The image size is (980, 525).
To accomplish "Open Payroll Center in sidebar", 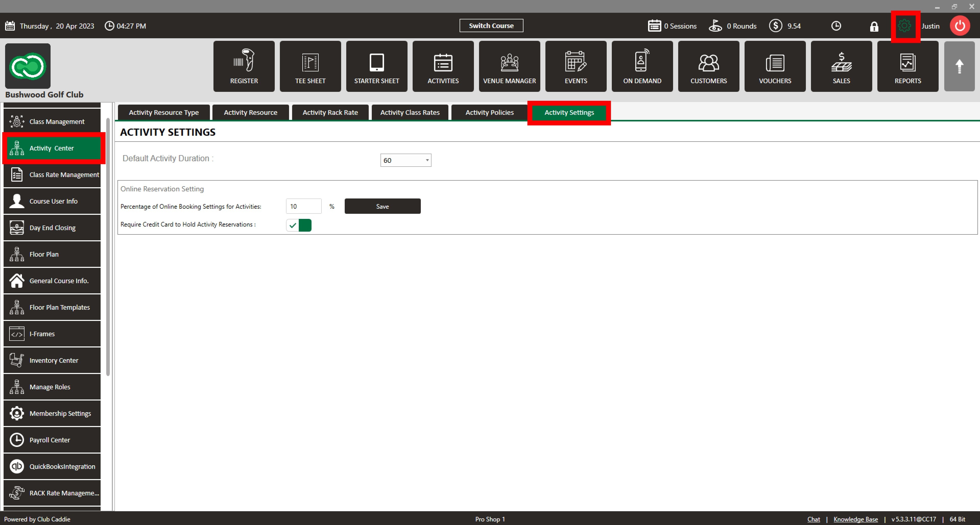I will [x=52, y=440].
